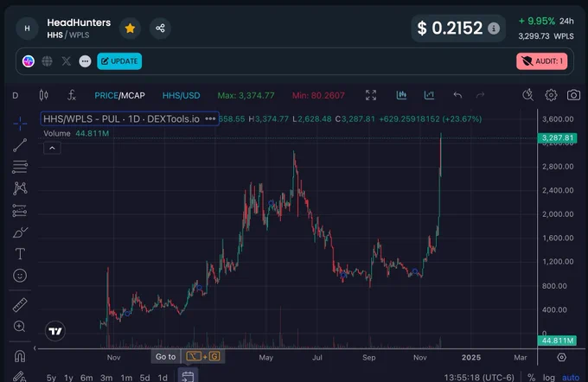
Task: Click the 44.811M volume axis label
Action: 557,341
